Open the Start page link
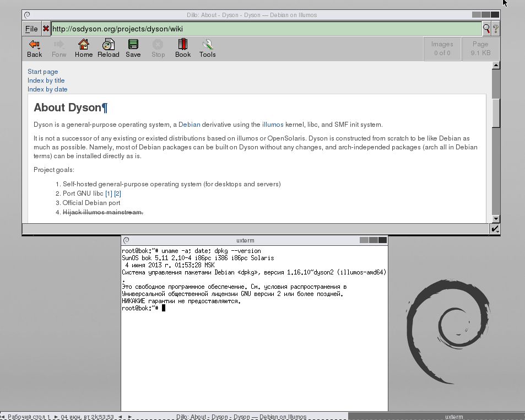 click(42, 72)
